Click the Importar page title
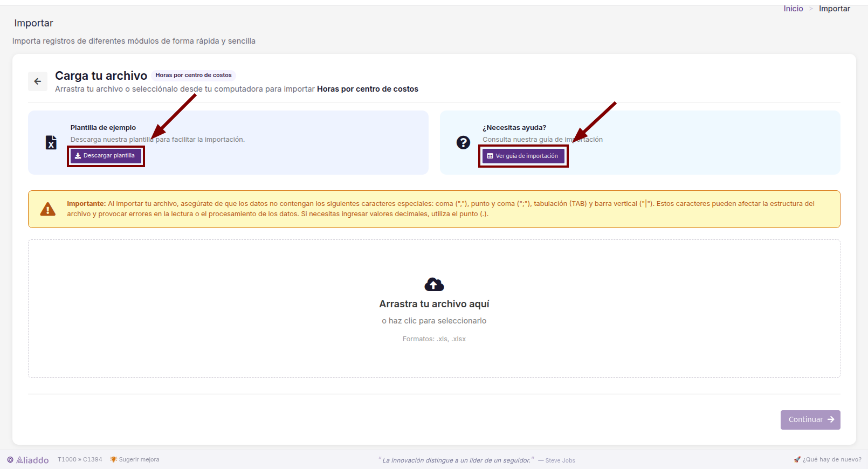This screenshot has height=469, width=868. [x=33, y=23]
